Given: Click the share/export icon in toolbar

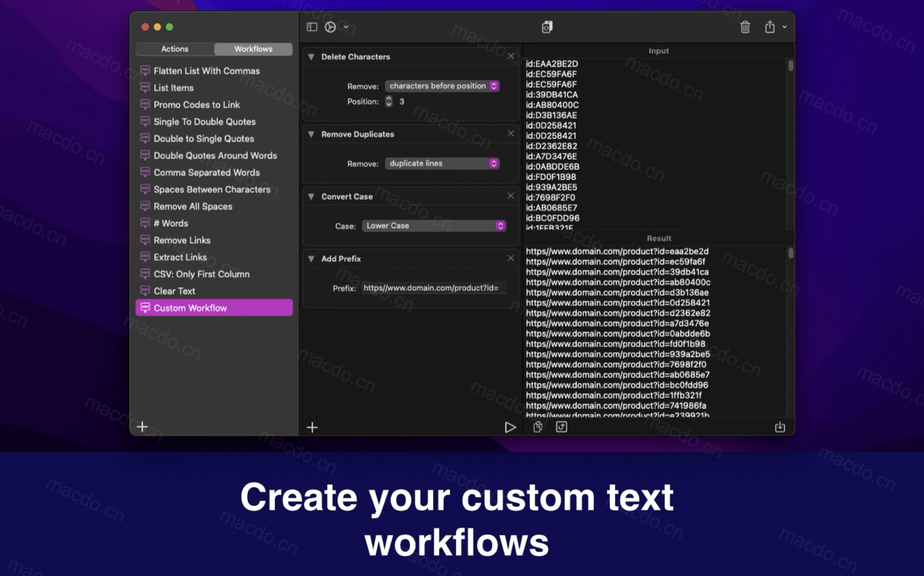Looking at the screenshot, I should pos(770,27).
